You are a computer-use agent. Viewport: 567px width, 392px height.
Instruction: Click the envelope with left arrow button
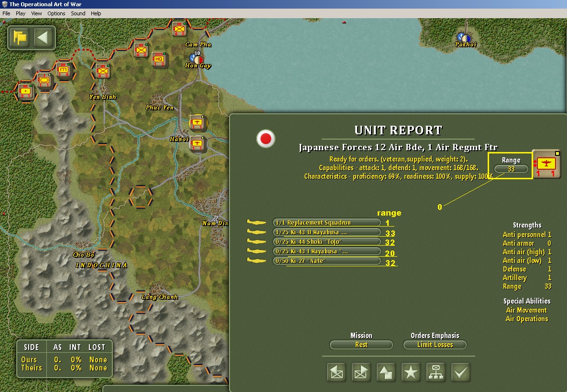click(x=337, y=372)
